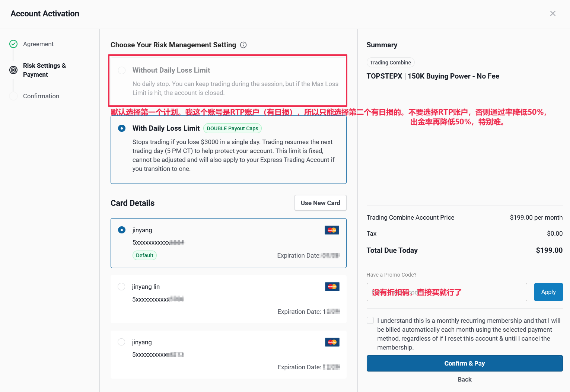The height and width of the screenshot is (392, 570).
Task: Click the Trading Combine Account Price label
Action: coord(410,217)
